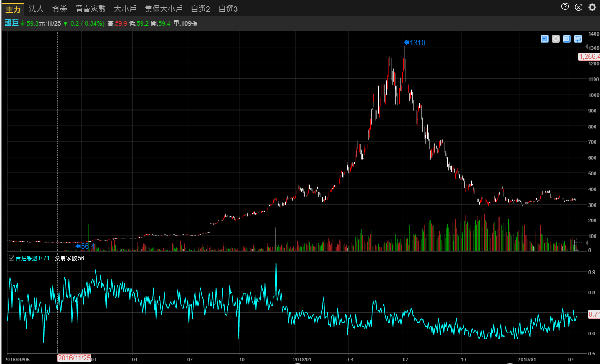Click the gray triangle marker near 1300 axis

[x=586, y=47]
